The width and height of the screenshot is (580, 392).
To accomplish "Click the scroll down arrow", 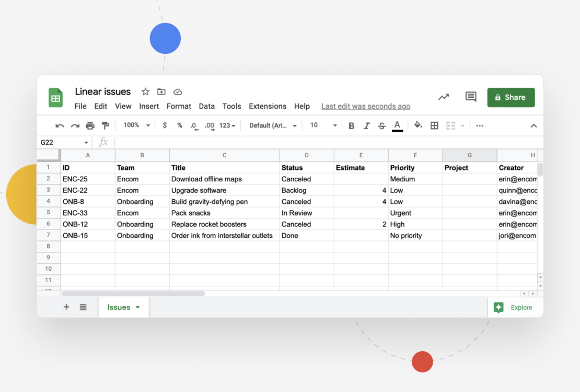I will (540, 286).
